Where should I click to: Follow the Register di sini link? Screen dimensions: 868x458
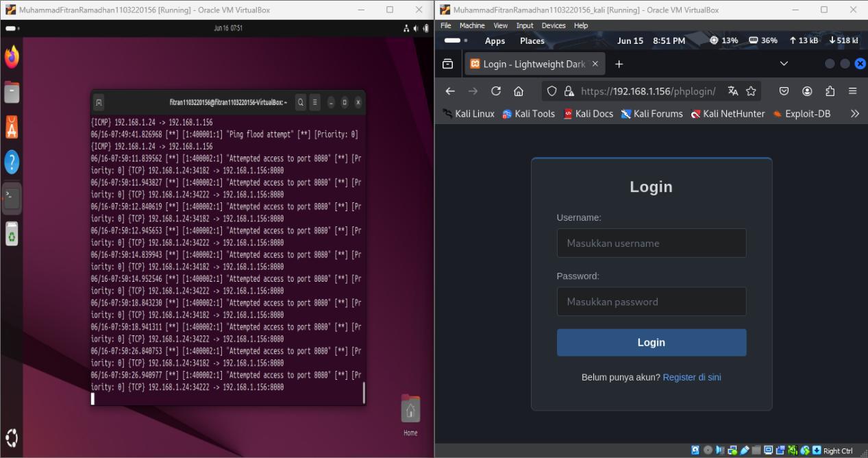click(692, 377)
